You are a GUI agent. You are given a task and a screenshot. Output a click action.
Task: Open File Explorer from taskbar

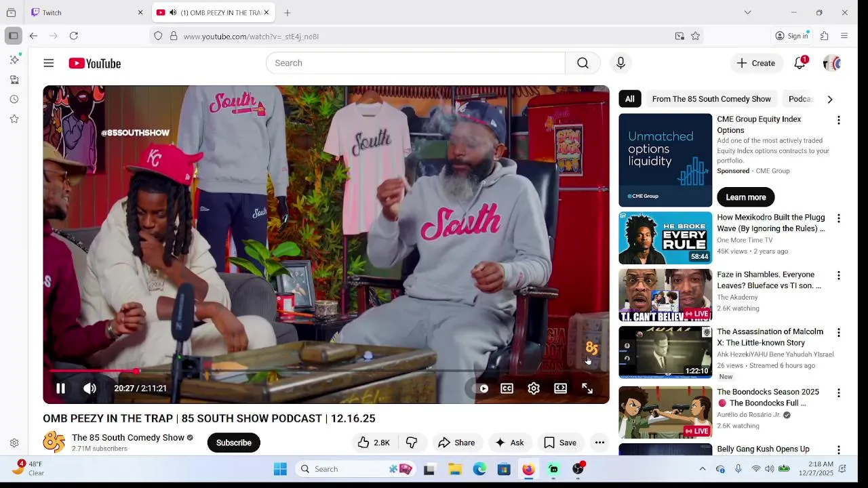pyautogui.click(x=455, y=469)
